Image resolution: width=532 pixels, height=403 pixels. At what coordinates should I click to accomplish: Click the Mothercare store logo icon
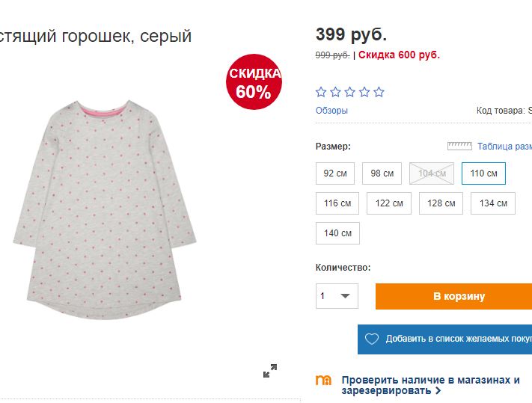tap(324, 381)
